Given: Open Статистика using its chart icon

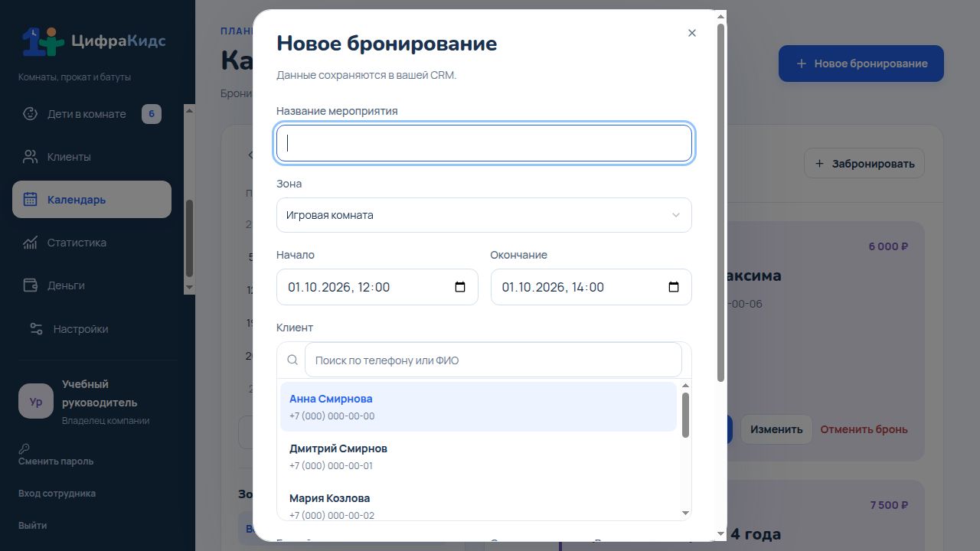Looking at the screenshot, I should tap(30, 243).
